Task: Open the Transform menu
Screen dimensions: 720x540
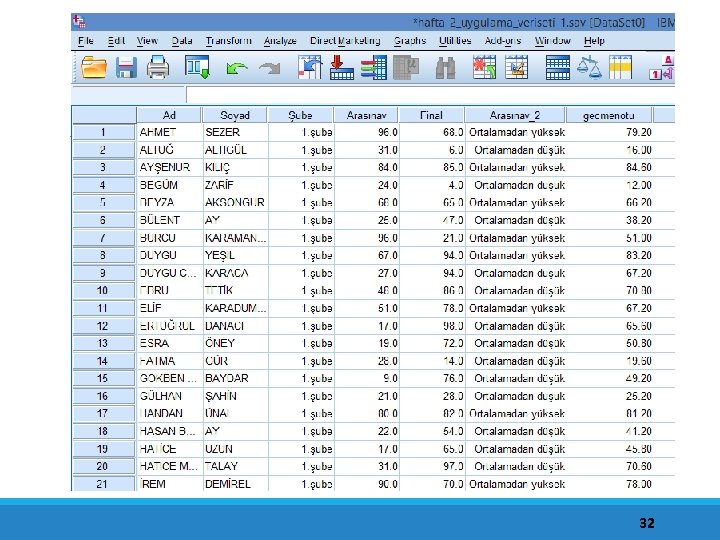Action: (x=228, y=41)
